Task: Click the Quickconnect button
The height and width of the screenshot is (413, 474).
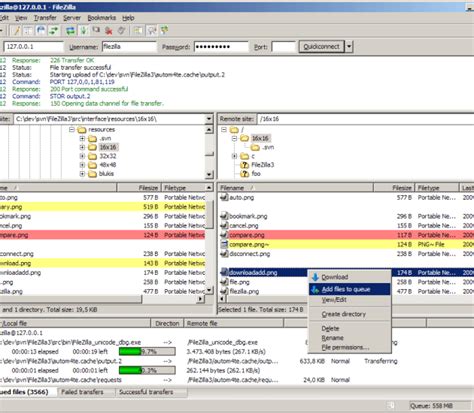Action: [321, 47]
